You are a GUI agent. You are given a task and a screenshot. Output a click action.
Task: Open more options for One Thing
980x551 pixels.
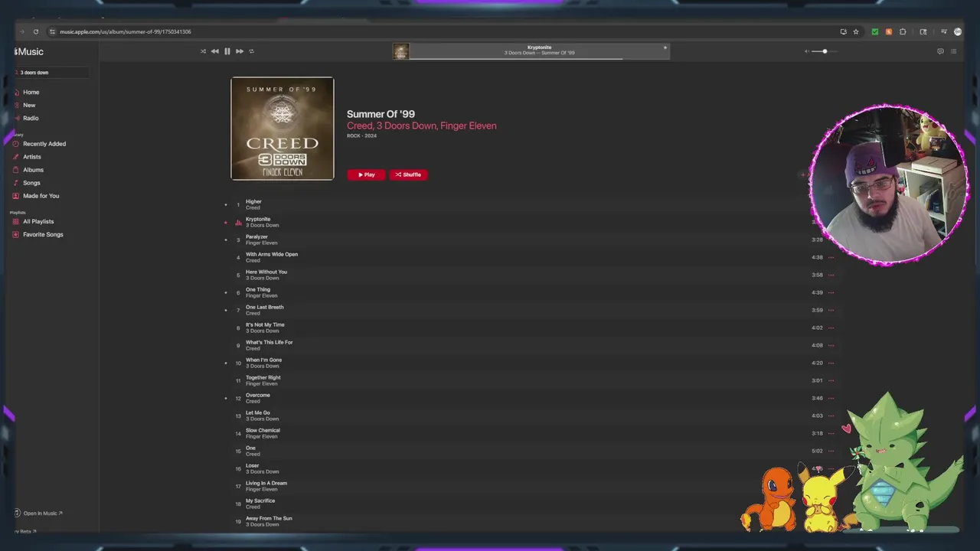(x=831, y=293)
